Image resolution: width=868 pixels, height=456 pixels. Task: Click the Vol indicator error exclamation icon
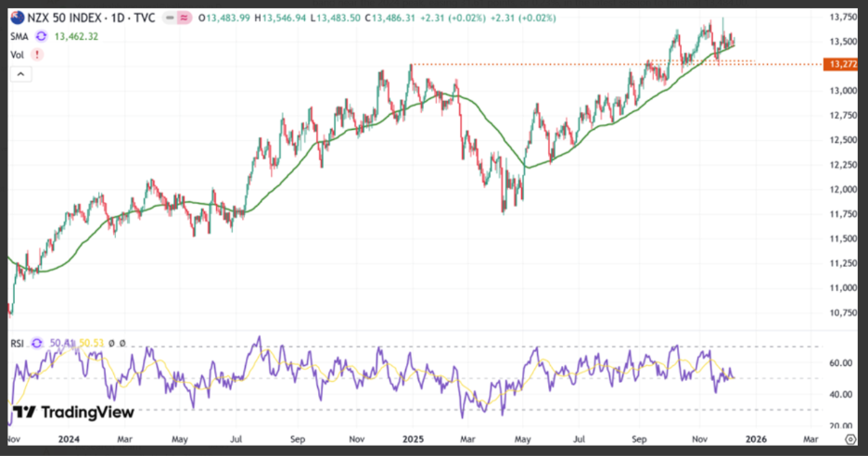37,55
